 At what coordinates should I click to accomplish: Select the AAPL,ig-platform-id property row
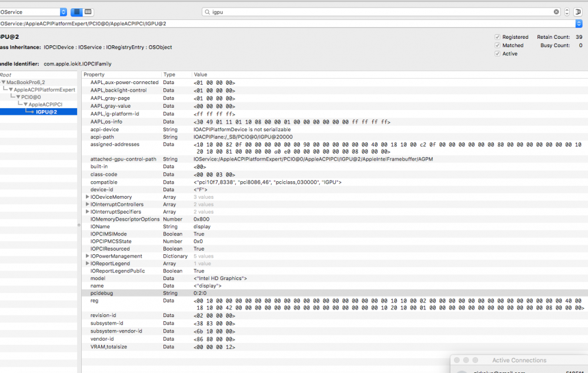[335, 114]
